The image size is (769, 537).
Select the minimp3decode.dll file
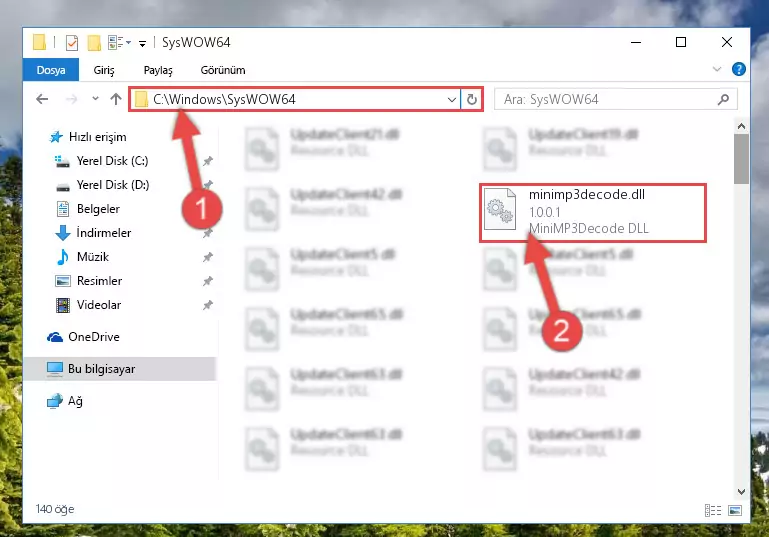point(593,213)
